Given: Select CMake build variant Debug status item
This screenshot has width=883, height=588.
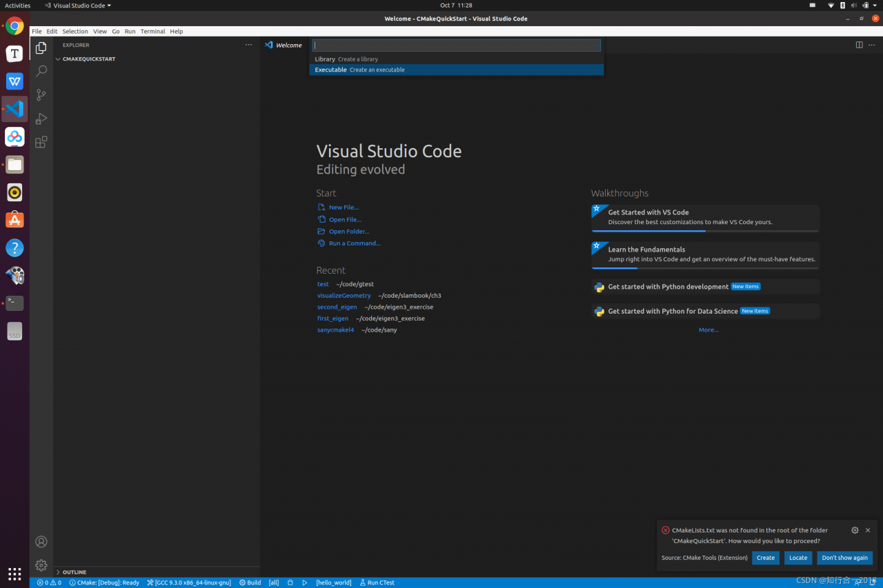Looking at the screenshot, I should coord(104,582).
